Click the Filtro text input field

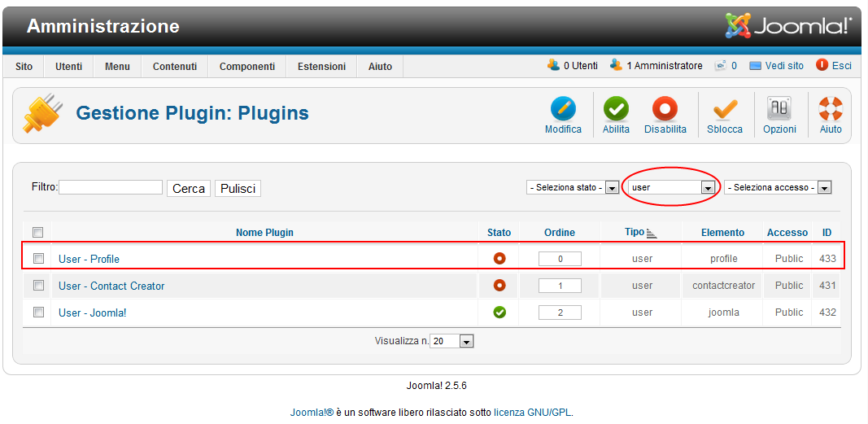[x=111, y=187]
